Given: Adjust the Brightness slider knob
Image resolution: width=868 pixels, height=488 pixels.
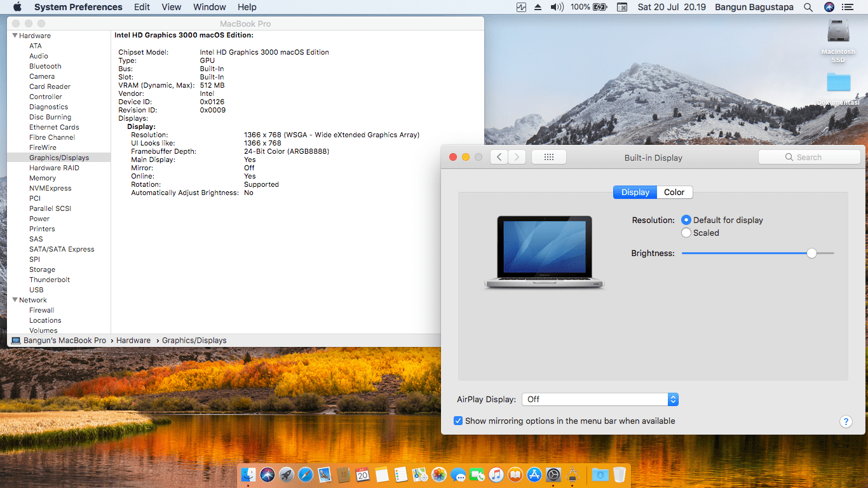Looking at the screenshot, I should [811, 253].
